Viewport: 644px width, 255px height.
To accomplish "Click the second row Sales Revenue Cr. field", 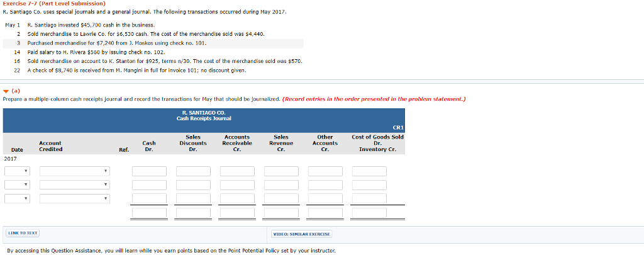I will 281,185.
